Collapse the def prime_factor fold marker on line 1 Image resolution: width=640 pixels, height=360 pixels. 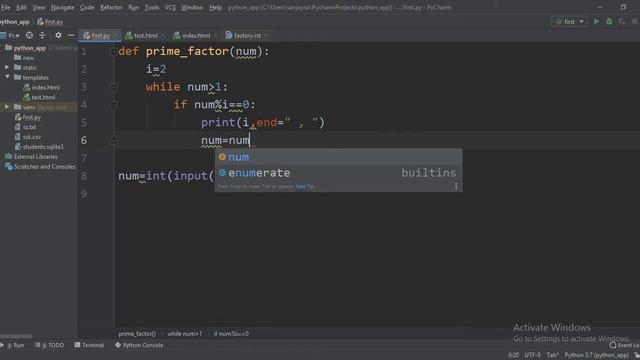pyautogui.click(x=113, y=51)
